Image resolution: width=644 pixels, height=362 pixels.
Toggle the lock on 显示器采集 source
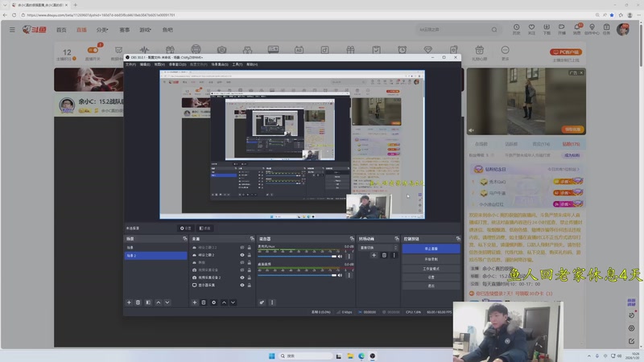pos(250,285)
